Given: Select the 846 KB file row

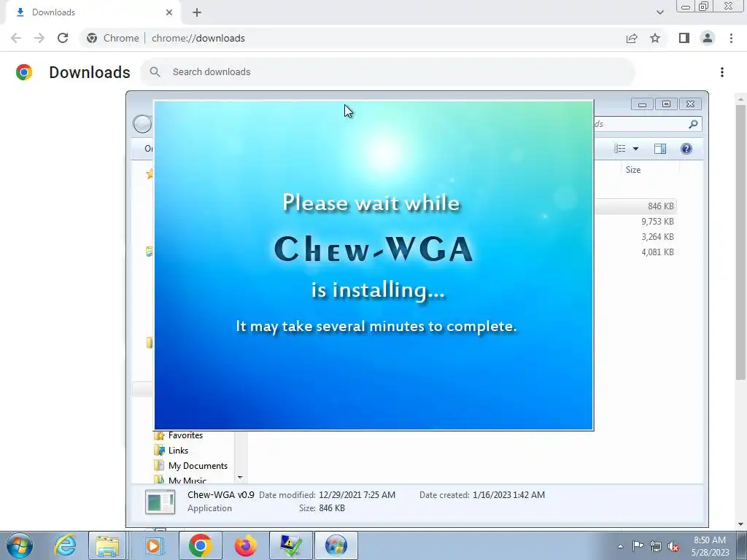Looking at the screenshot, I should coord(635,206).
